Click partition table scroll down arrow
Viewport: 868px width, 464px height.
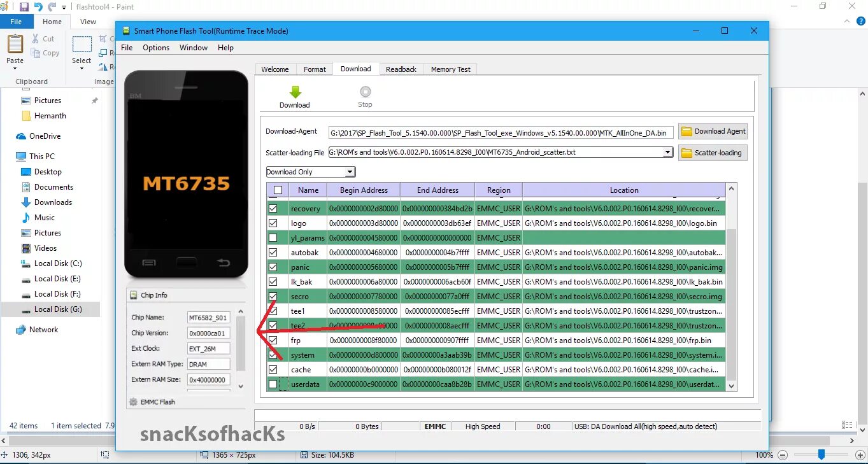pos(731,386)
